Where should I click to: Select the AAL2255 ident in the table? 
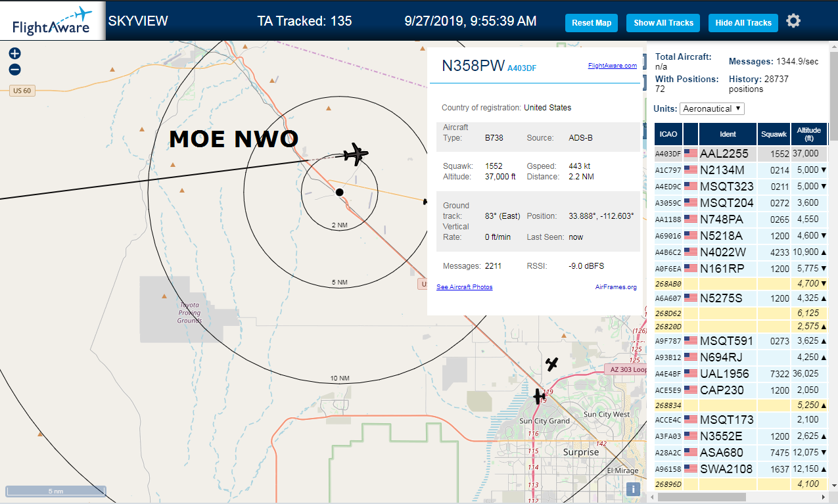724,154
